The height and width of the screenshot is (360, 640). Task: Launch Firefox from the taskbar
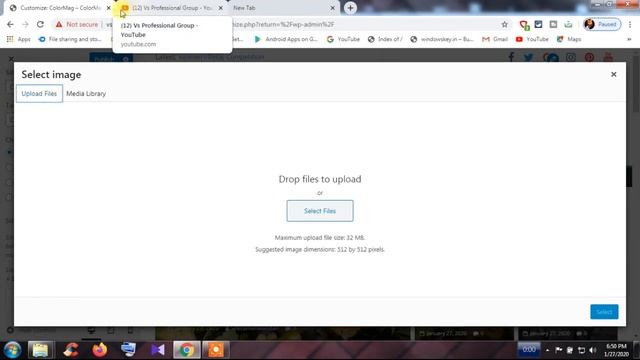100,350
